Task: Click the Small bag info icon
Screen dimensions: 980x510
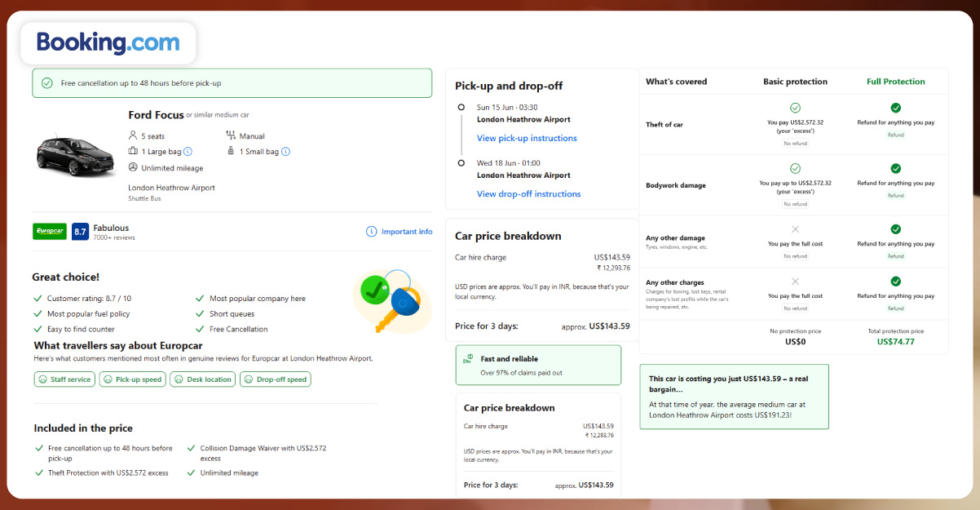Action: click(285, 152)
